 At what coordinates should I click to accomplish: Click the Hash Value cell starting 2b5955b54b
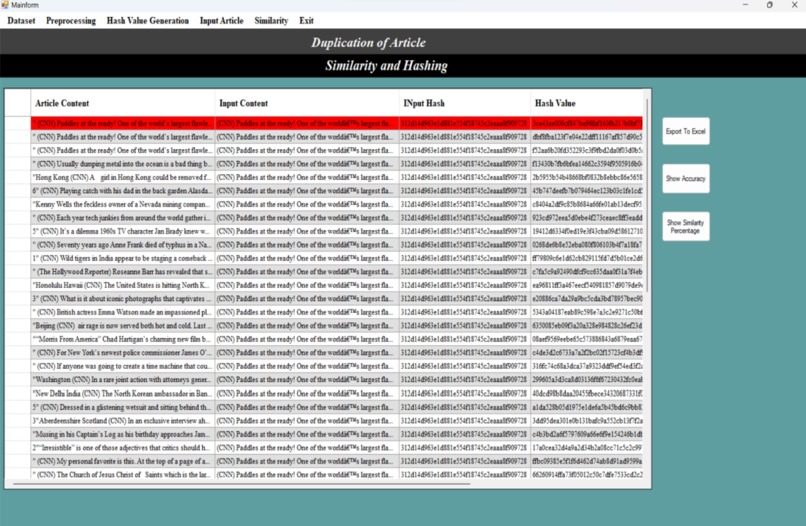point(587,177)
